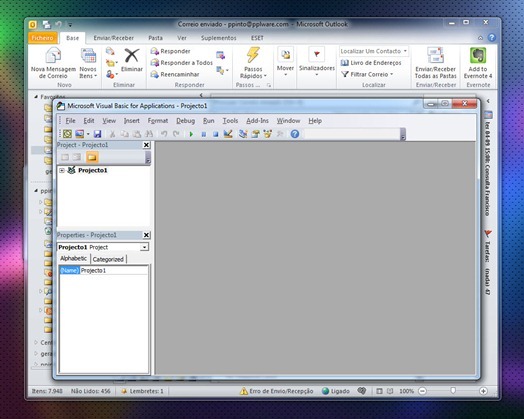Open the Format menu in VBA editor

click(x=158, y=121)
